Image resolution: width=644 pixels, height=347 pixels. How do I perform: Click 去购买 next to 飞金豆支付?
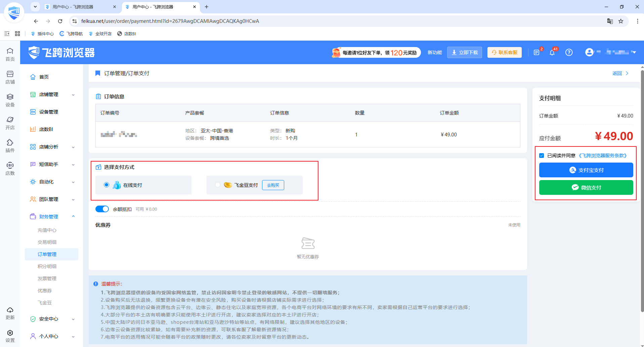pyautogui.click(x=273, y=185)
